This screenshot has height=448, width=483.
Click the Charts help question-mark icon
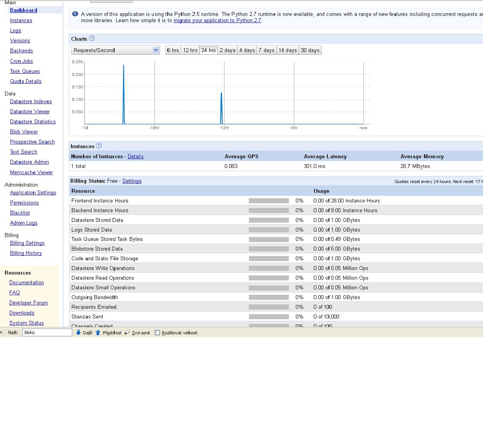tap(92, 38)
